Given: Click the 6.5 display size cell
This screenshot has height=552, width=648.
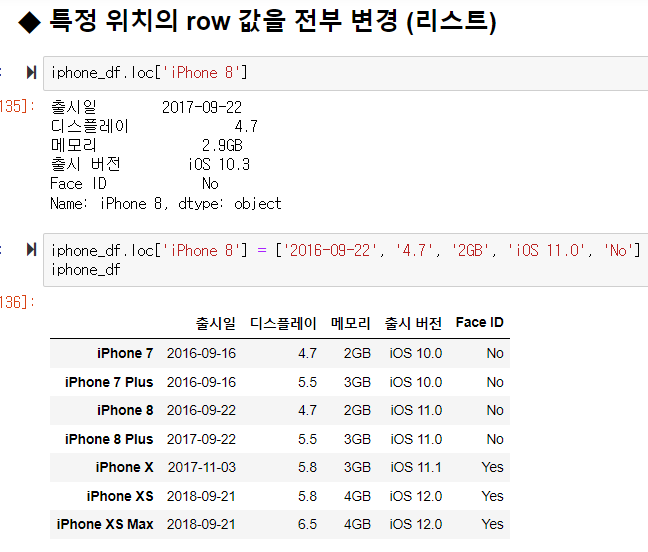Looking at the screenshot, I should click(307, 524).
